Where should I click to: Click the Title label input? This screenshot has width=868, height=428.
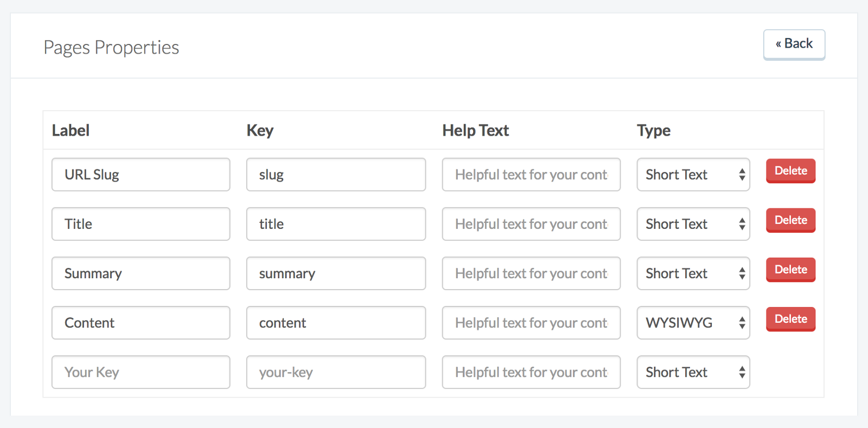point(141,224)
